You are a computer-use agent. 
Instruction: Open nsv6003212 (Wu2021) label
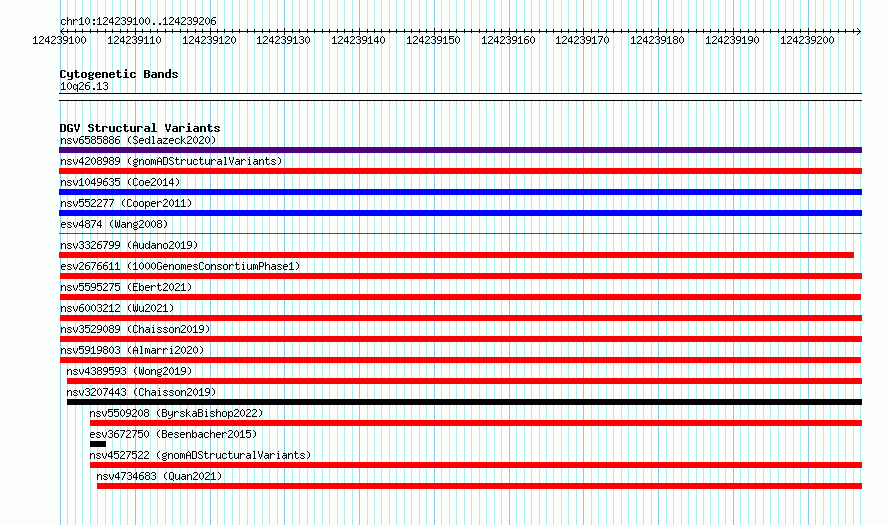point(117,308)
